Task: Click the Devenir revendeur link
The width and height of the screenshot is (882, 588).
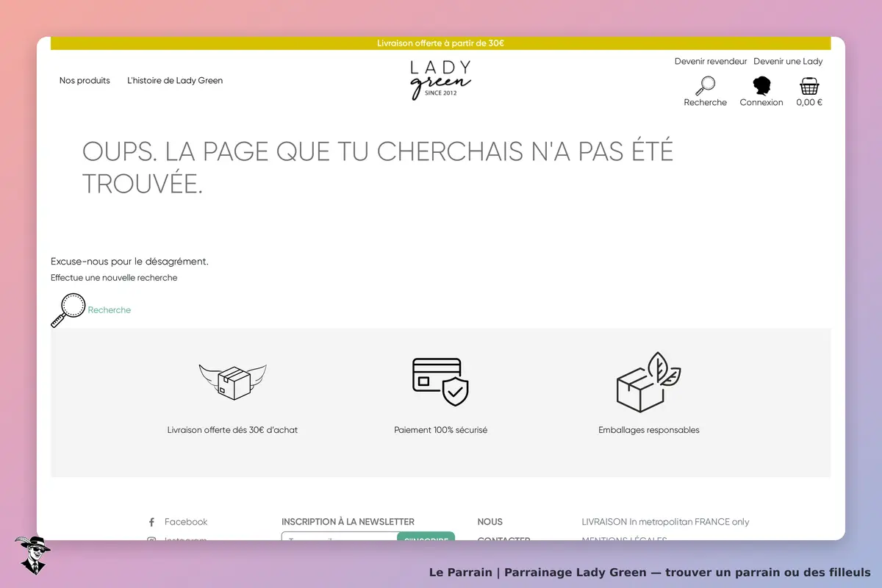Action: (711, 62)
